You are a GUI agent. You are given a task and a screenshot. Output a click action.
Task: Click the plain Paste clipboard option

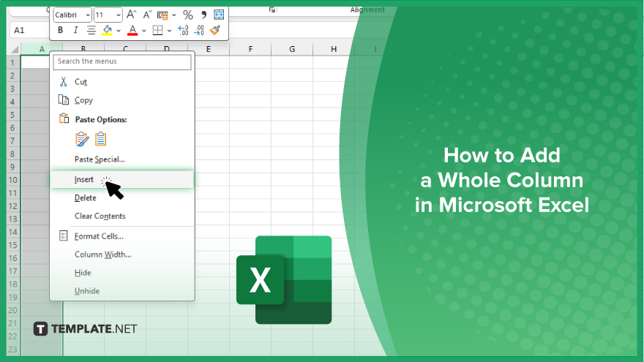pos(101,139)
